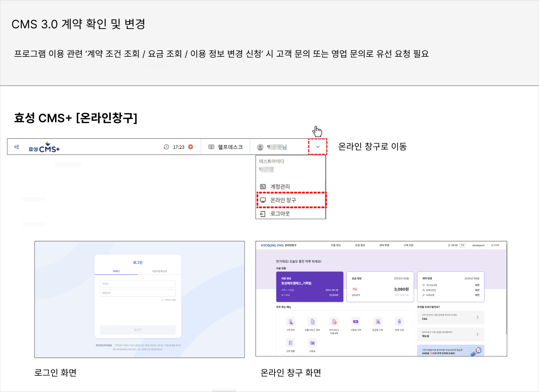This screenshot has height=392, width=539.
Task: Collapse the sidebar via menu fold icon
Action: [x=17, y=147]
